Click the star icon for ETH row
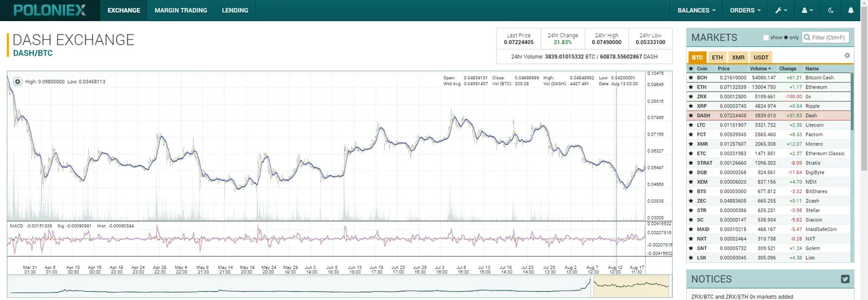 pos(691,87)
